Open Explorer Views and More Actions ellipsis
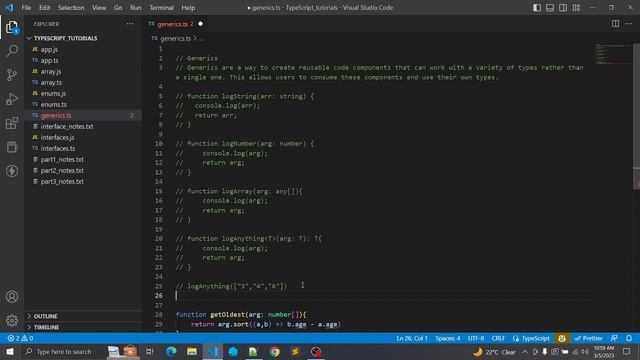This screenshot has width=640, height=360. [x=130, y=24]
